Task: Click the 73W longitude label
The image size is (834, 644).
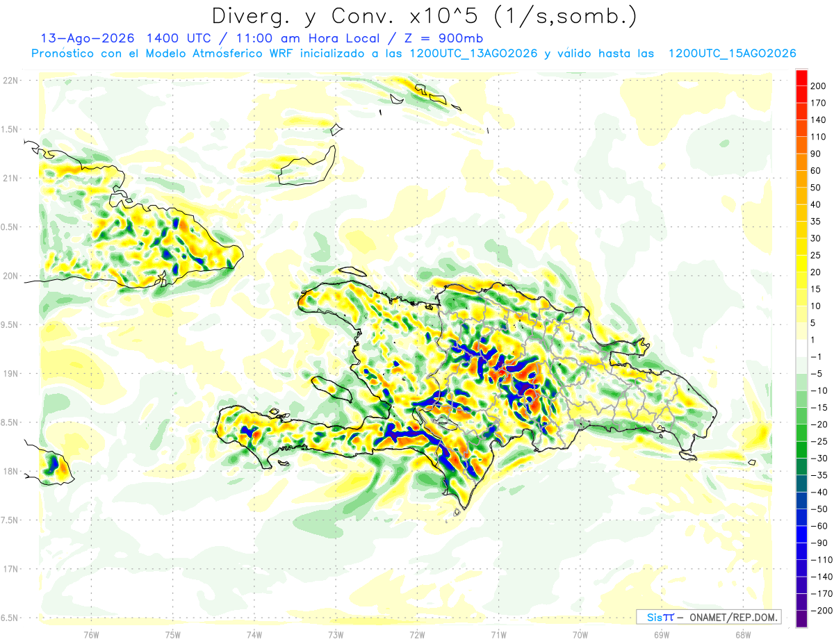Action: pyautogui.click(x=336, y=634)
